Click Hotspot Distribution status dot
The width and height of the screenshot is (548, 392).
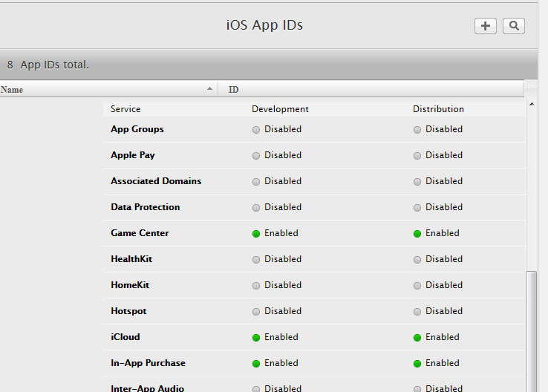(x=417, y=312)
